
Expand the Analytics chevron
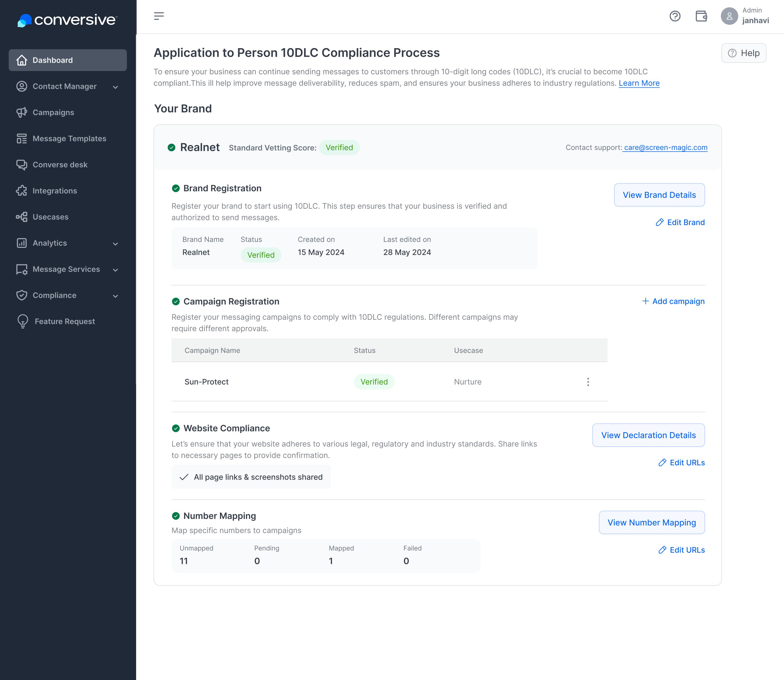115,244
